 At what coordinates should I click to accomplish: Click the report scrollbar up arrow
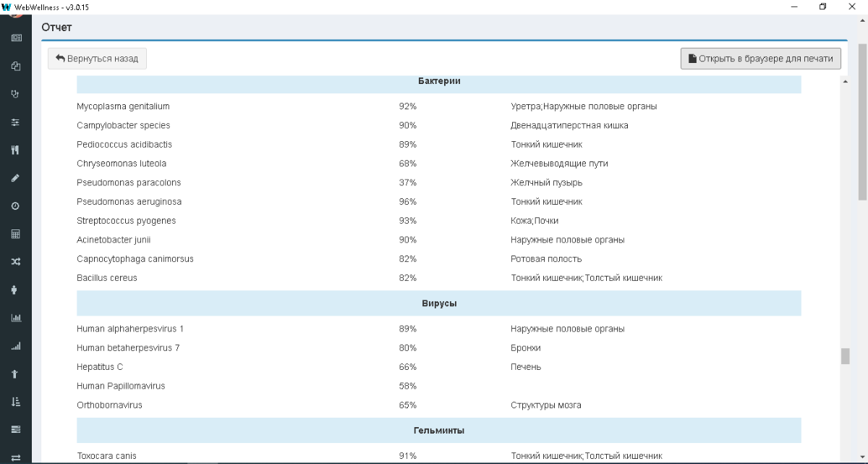844,81
